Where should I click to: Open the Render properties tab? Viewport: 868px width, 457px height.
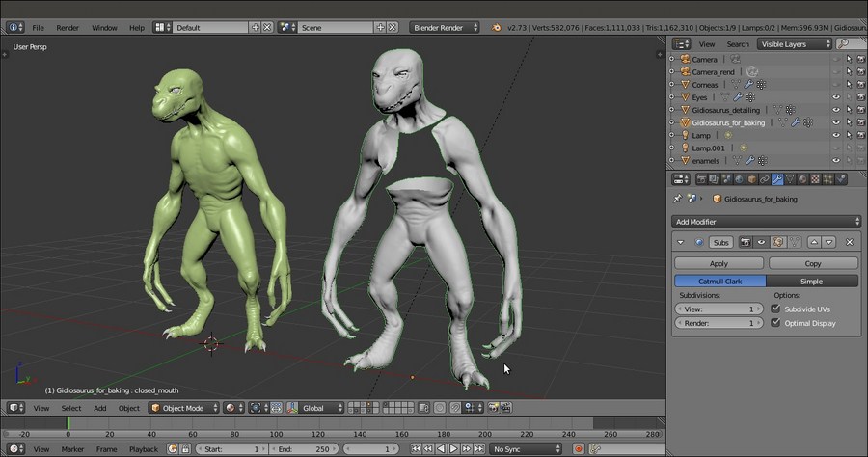tap(701, 179)
